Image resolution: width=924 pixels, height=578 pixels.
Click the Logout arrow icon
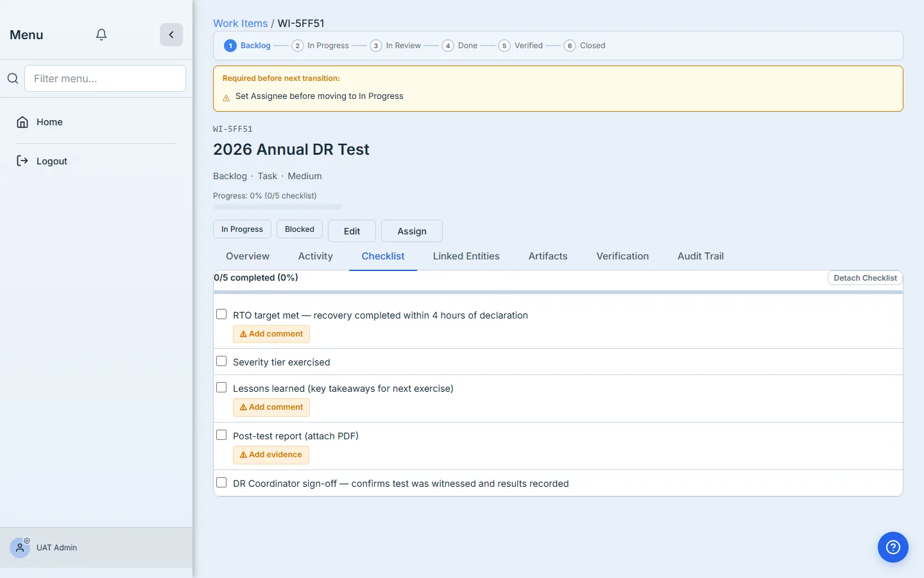coord(22,161)
